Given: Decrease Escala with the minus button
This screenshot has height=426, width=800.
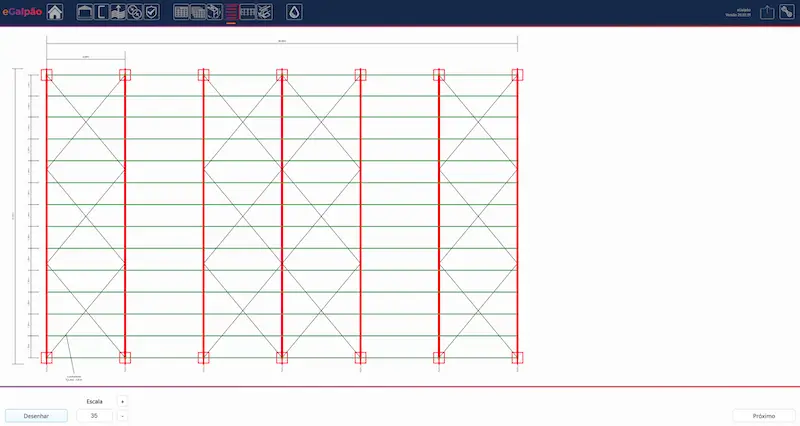Looking at the screenshot, I should tap(122, 415).
